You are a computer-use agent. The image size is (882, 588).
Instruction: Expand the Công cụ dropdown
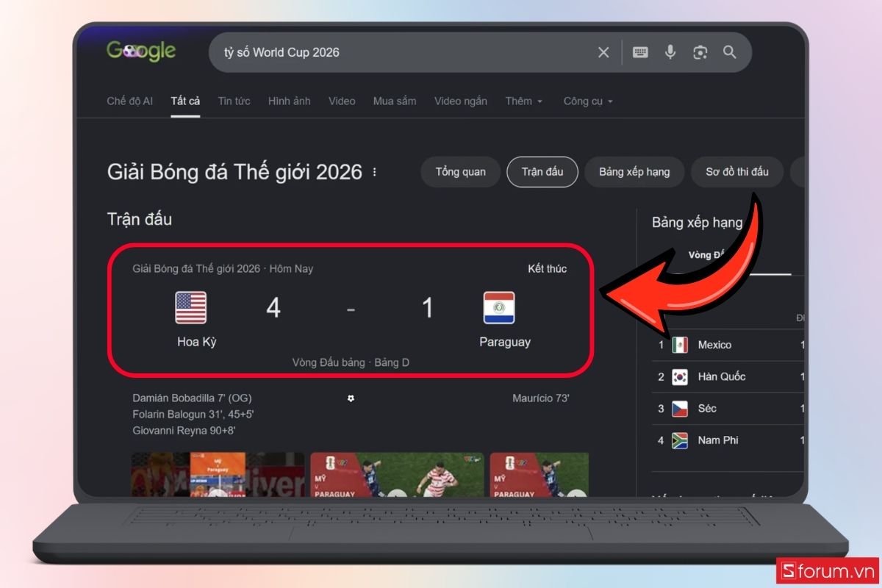tap(588, 101)
